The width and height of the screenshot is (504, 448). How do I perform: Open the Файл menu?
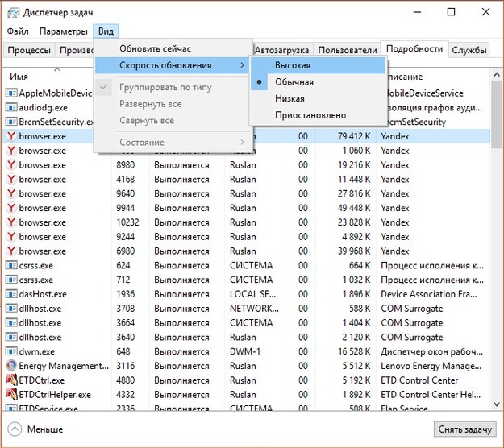[17, 31]
